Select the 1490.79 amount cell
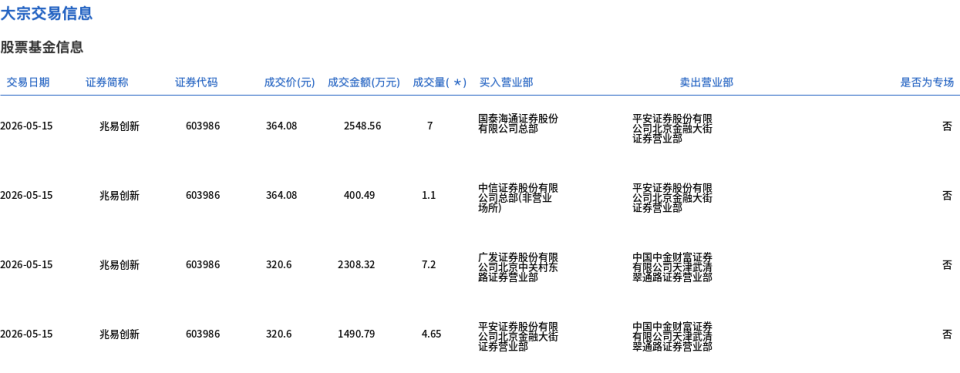960x373 pixels. coord(356,334)
